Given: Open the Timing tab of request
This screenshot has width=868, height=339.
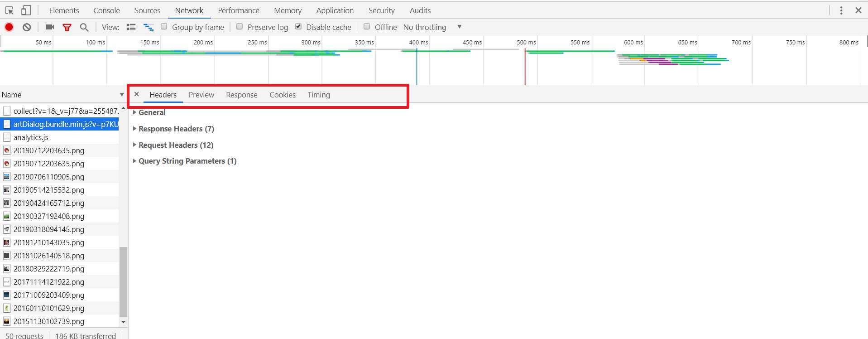Looking at the screenshot, I should (x=319, y=95).
